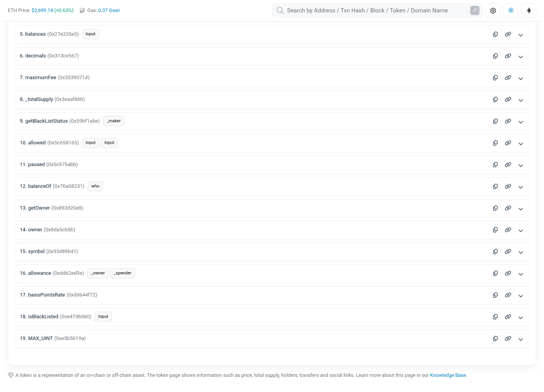Copy permalink for the isBlackListed method
Screen dimensions: 544x392
point(508,317)
